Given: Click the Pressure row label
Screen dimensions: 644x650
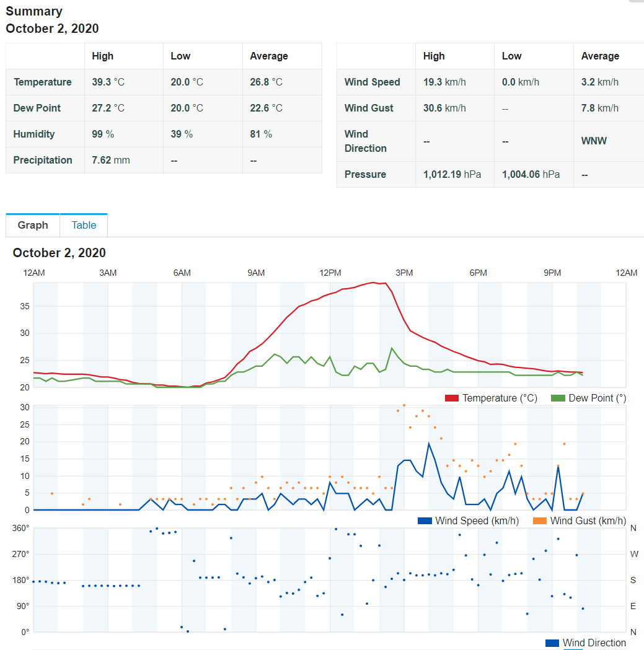Looking at the screenshot, I should point(365,175).
